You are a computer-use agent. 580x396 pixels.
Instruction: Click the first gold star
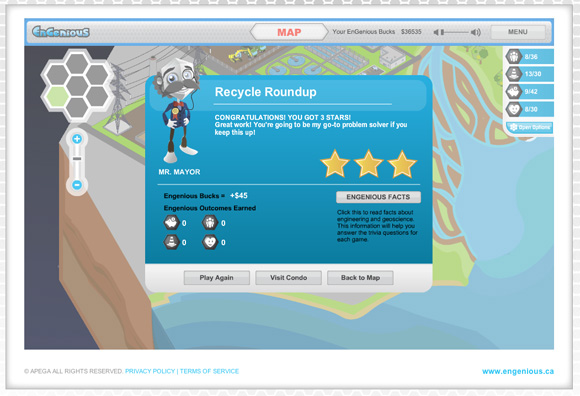(335, 163)
